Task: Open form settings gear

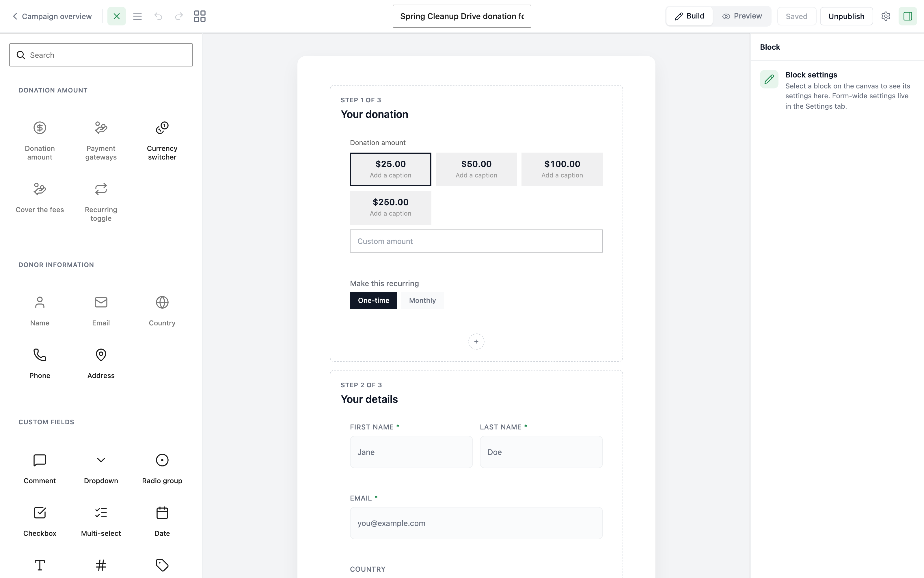Action: click(x=886, y=16)
